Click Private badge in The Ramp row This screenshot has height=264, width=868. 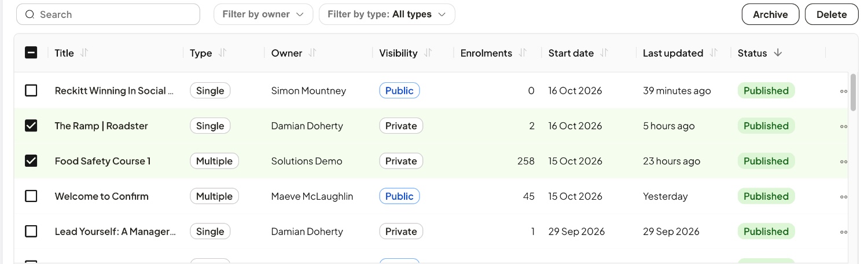coord(401,126)
